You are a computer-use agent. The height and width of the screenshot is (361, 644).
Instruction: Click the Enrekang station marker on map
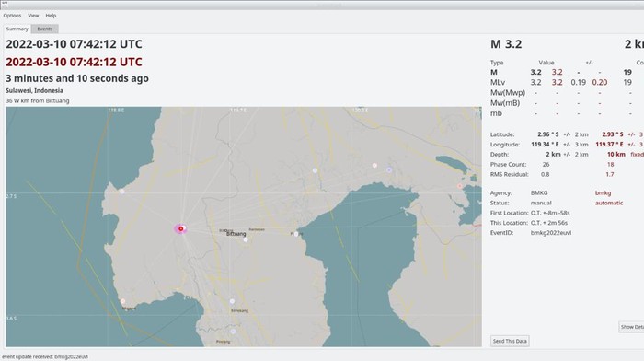(232, 301)
